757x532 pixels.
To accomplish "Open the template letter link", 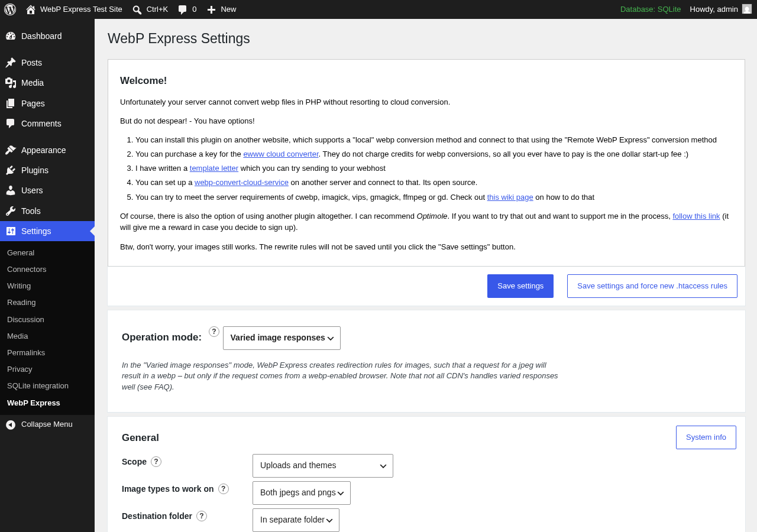I will point(214,168).
